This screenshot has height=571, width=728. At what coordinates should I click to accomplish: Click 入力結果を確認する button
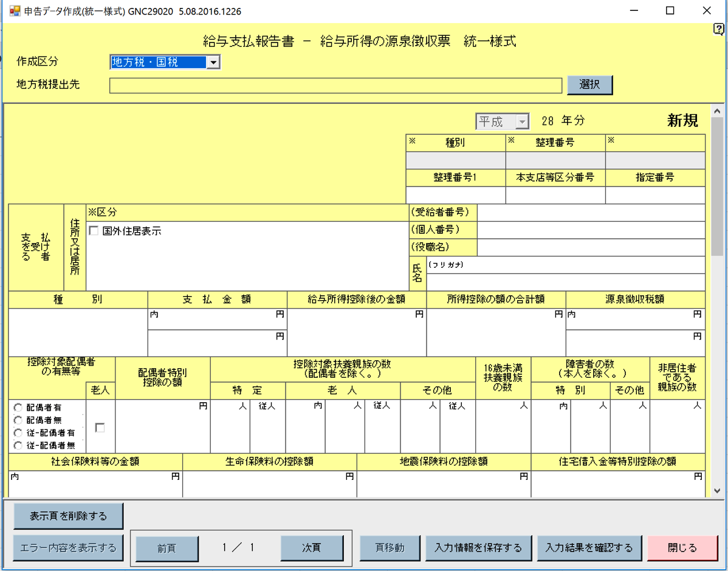(x=589, y=549)
